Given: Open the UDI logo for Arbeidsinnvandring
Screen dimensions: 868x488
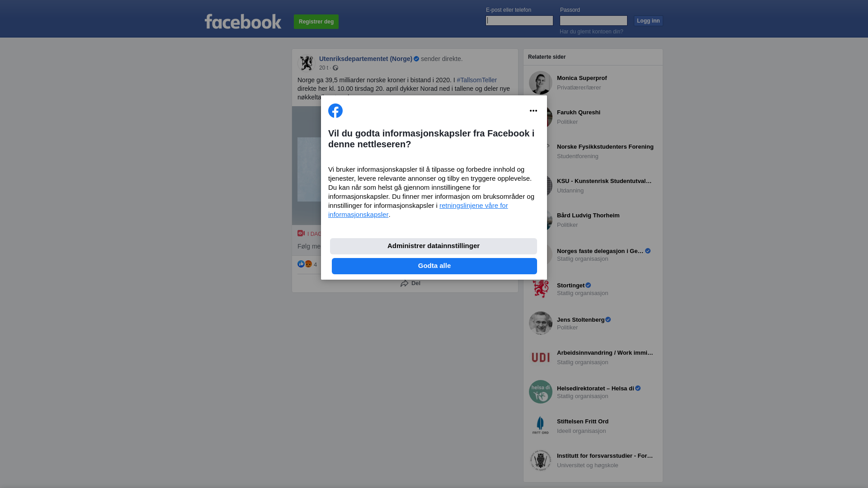Looking at the screenshot, I should point(541,357).
